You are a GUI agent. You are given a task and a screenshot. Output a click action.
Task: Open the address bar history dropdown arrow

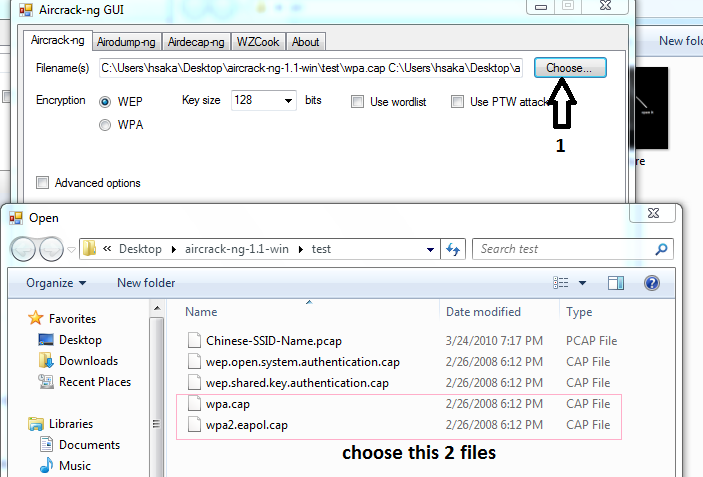430,250
